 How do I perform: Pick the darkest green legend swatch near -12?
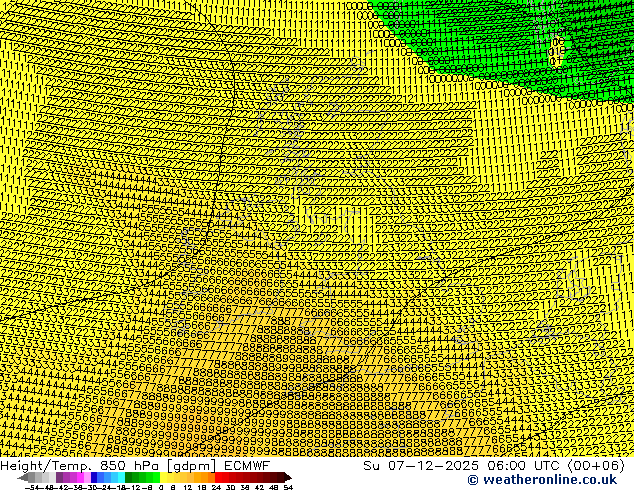click(128, 478)
